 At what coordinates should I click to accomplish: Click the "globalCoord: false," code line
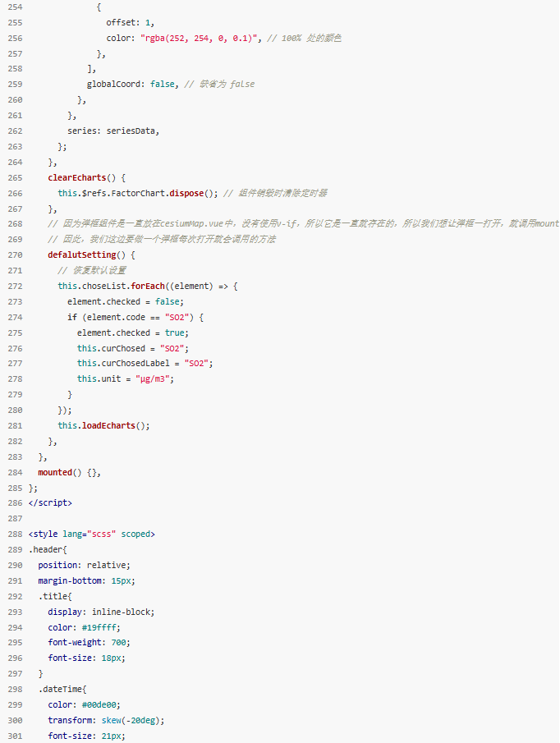point(133,85)
